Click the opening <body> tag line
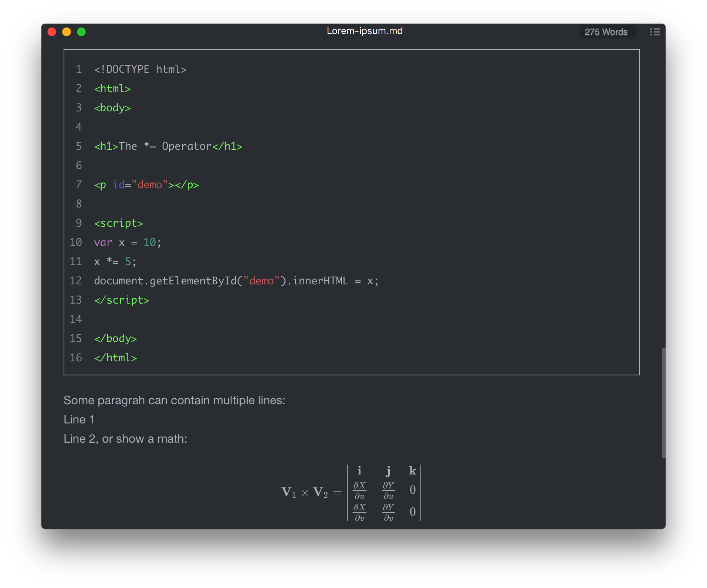This screenshot has height=588, width=707. [112, 108]
